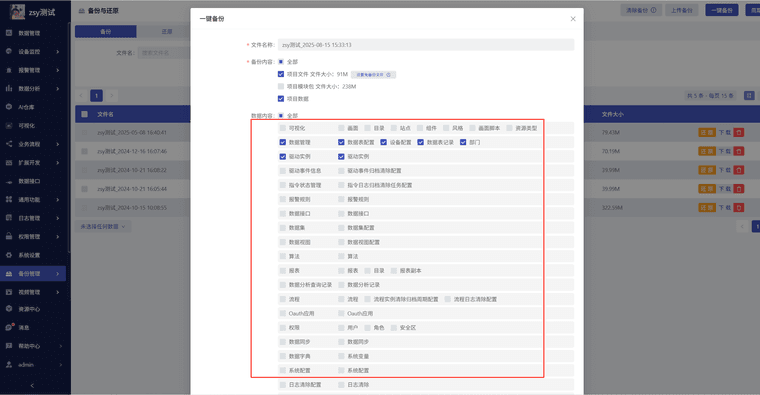
Task: Select the 全部 radio for 备份内容
Action: click(x=281, y=62)
